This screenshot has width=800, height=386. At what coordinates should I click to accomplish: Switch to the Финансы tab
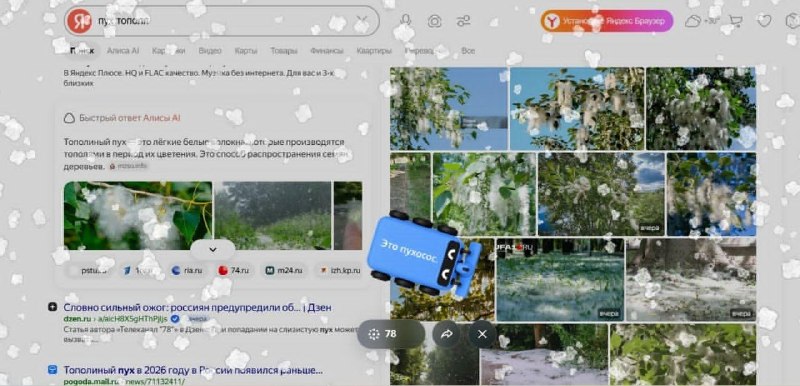pyautogui.click(x=327, y=50)
